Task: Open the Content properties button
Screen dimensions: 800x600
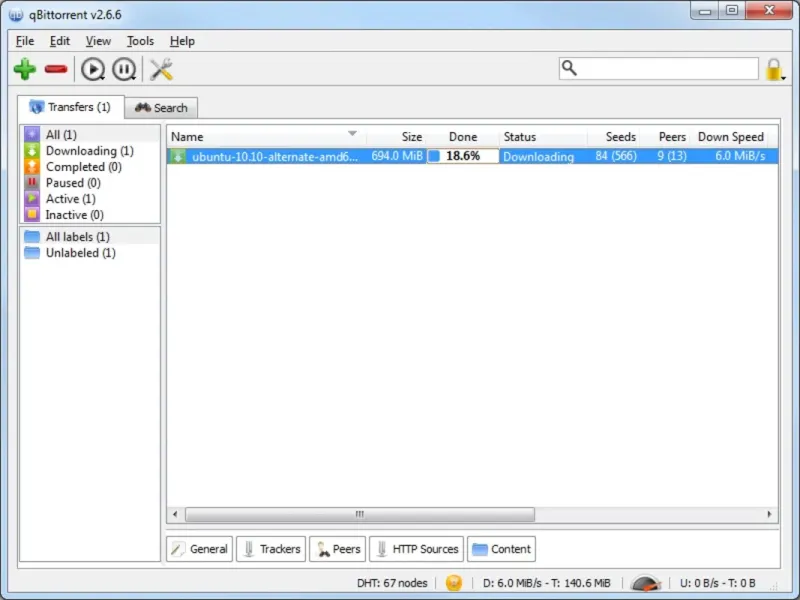Action: [501, 549]
